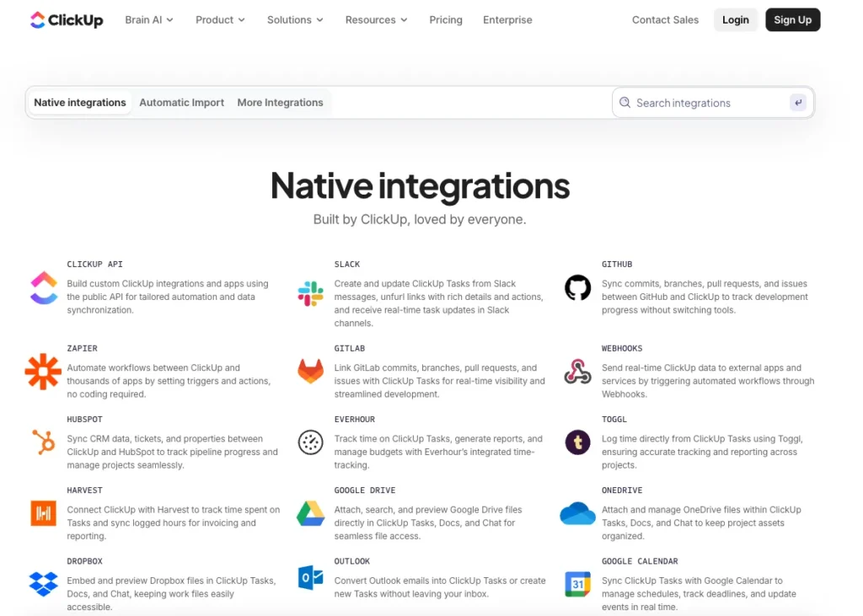Click the Webhooks integration icon
The image size is (863, 616).
coord(577,372)
